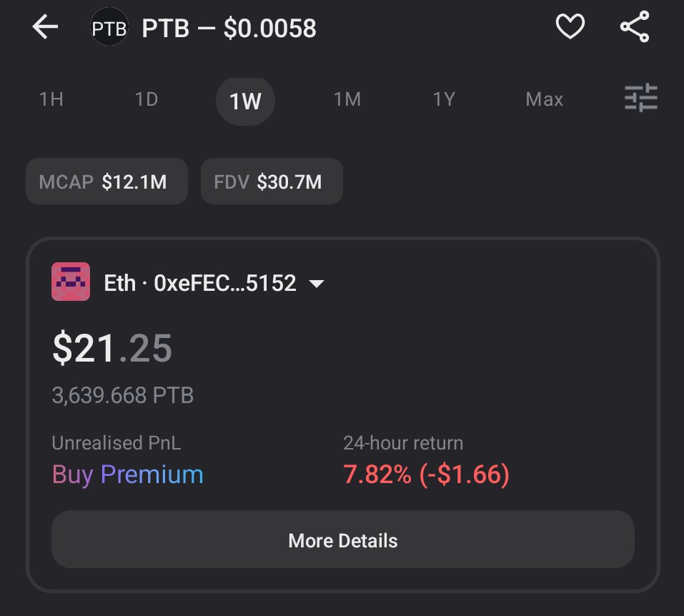Open the share icon

pos(634,27)
